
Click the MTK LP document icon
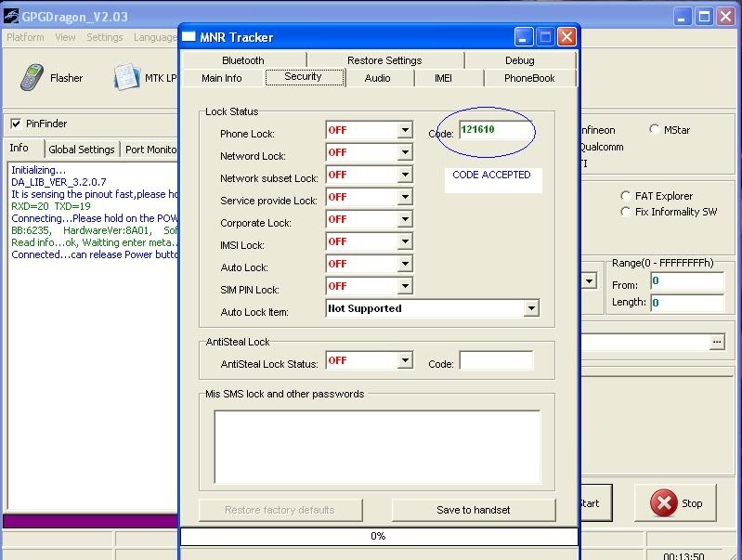[126, 77]
